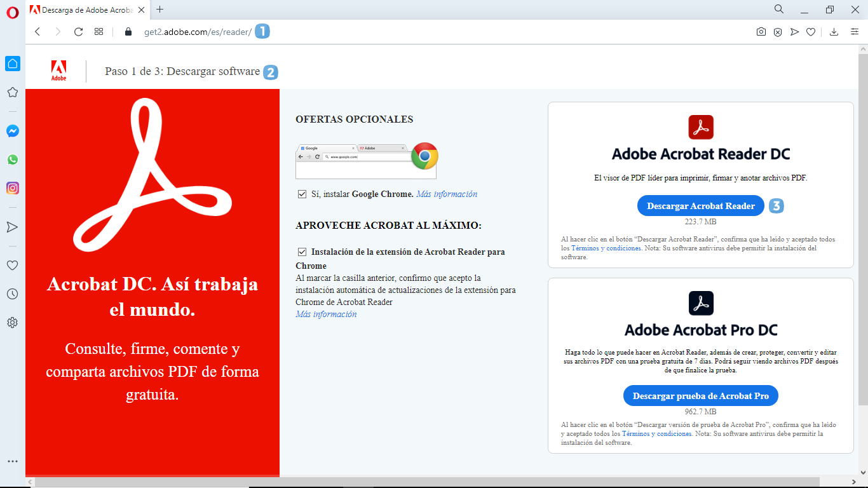Viewport: 868px width, 488px height.
Task: Open sidebar heart bookmarks panel
Action: [x=12, y=265]
